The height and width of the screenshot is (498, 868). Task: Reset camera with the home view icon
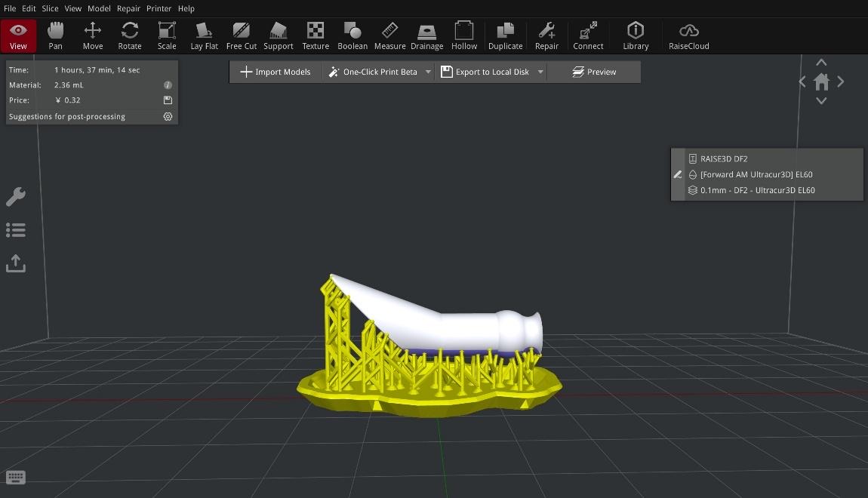coord(821,81)
